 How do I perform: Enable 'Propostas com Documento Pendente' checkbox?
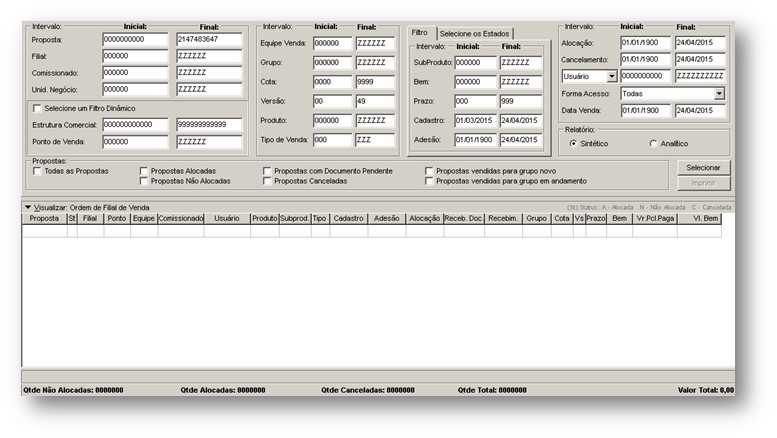[267, 171]
